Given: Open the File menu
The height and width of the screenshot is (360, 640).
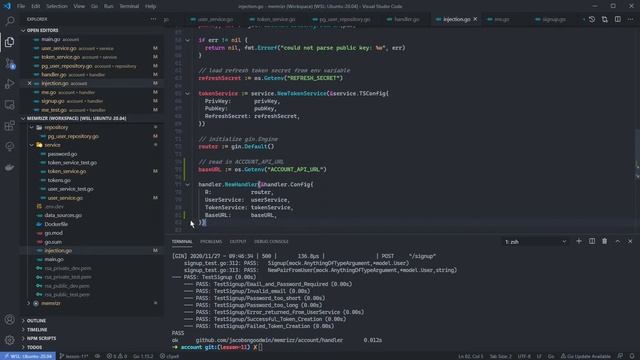Looking at the screenshot, I should click(21, 6).
